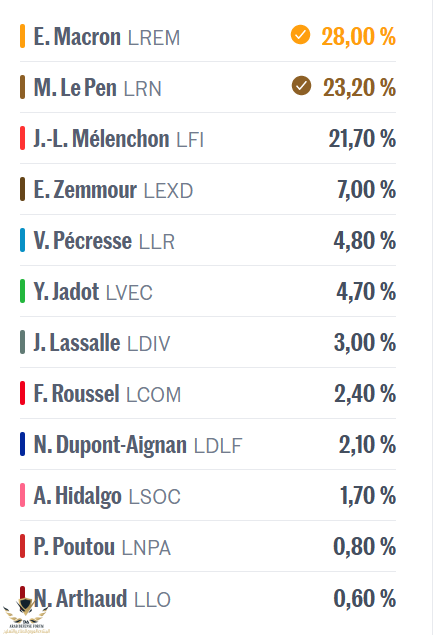Click the 28,00 % score for Macron

[358, 36]
